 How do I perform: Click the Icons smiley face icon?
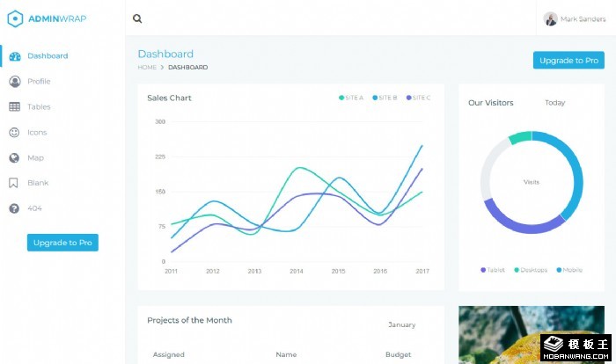coord(14,133)
